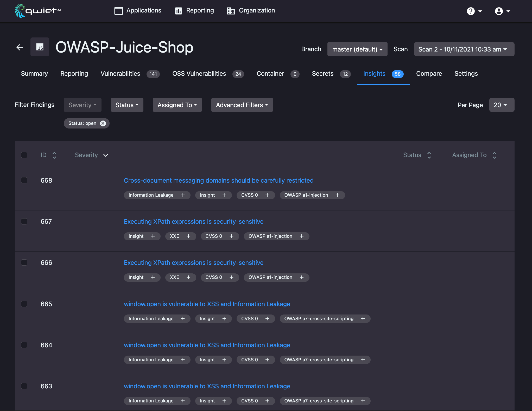The width and height of the screenshot is (532, 411).
Task: Switch to the OSS Vulnerabilities tab
Action: point(208,74)
